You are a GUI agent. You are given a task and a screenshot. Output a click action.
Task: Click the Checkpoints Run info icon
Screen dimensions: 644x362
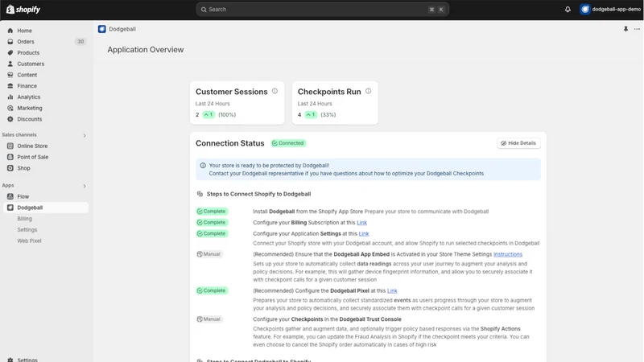click(x=369, y=91)
